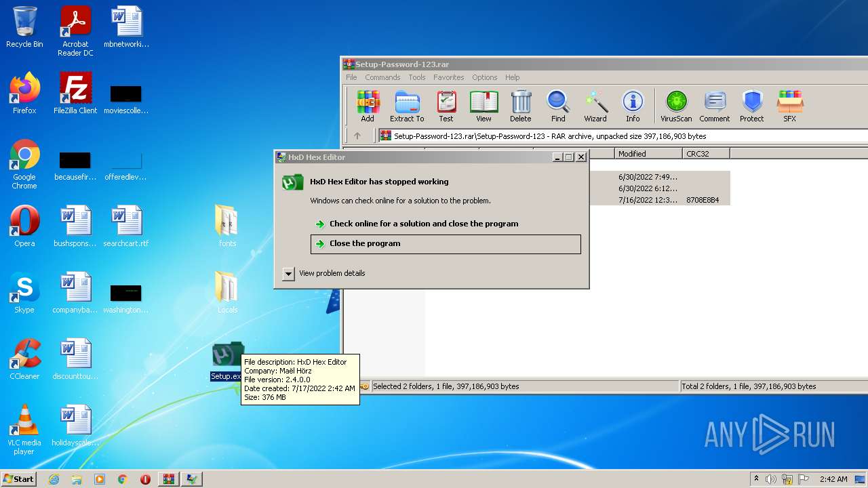
Task: Click the clock showing 2:42 AM
Action: coord(833,479)
